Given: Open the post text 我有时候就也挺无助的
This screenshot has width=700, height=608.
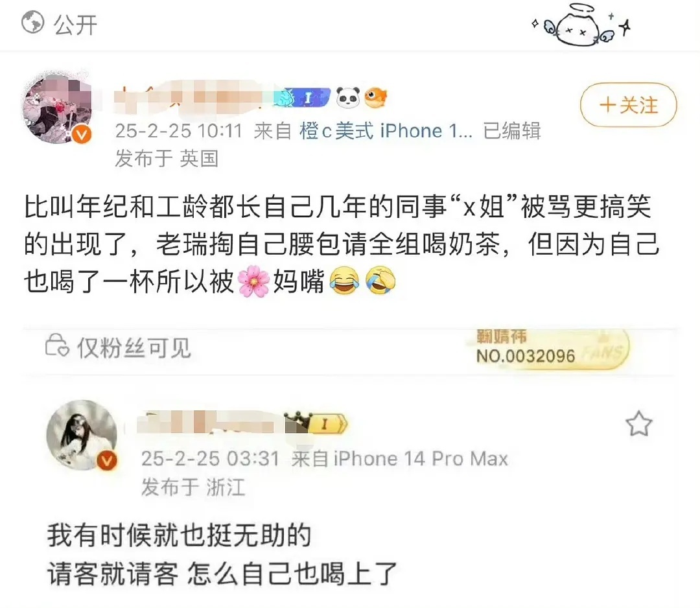Looking at the screenshot, I should pyautogui.click(x=179, y=535).
